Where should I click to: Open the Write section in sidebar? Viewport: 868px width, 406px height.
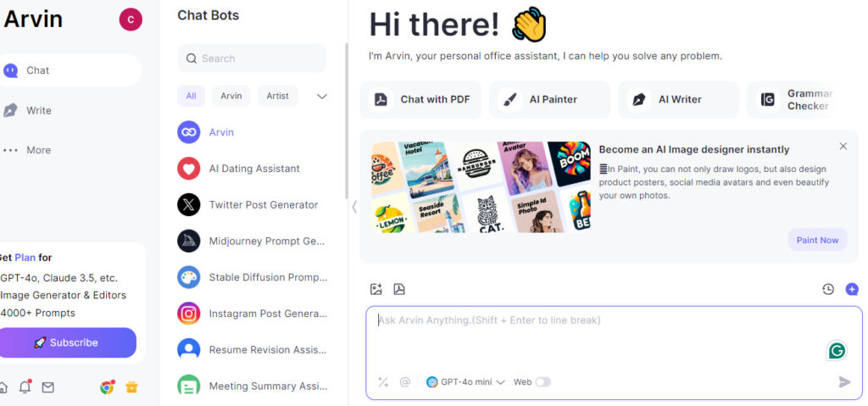pos(39,110)
